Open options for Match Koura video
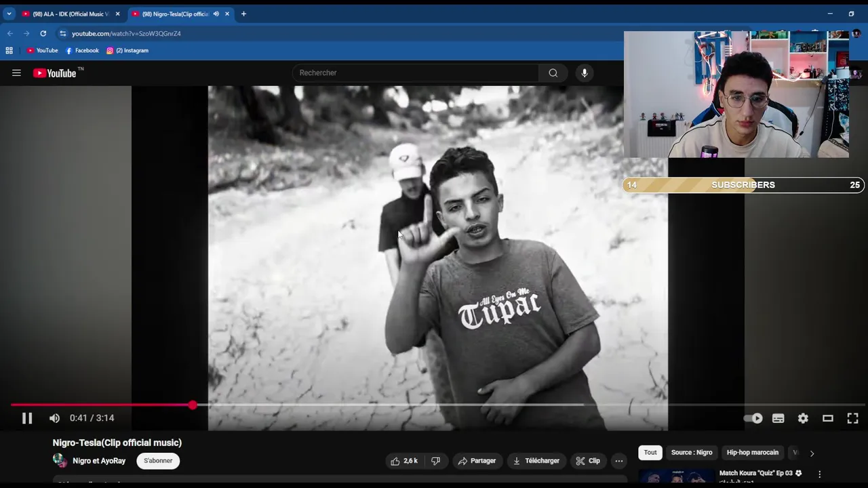This screenshot has width=868, height=488. pos(819,474)
